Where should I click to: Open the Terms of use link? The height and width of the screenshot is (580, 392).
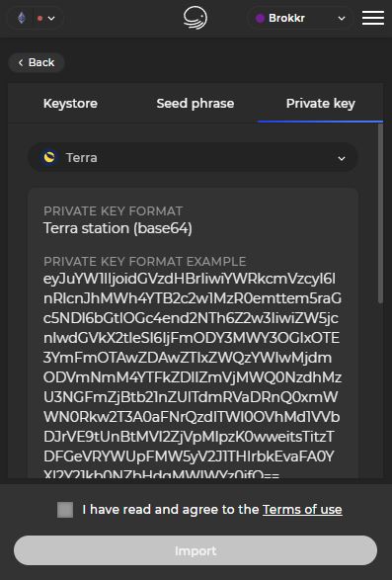[302, 509]
